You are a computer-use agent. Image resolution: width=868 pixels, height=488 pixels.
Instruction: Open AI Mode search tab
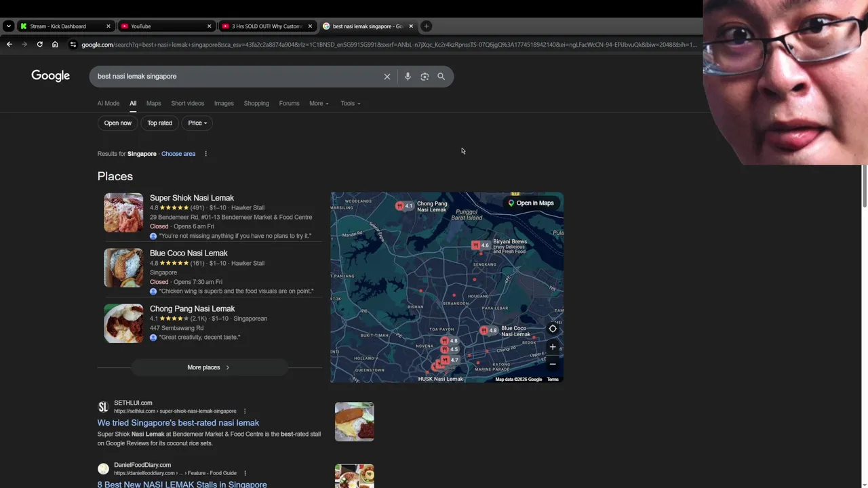coord(108,104)
